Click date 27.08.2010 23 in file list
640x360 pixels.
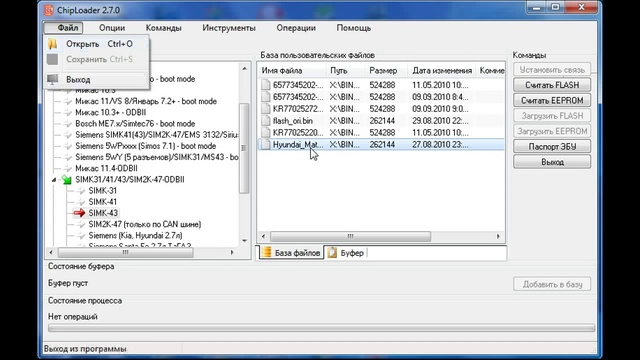pyautogui.click(x=440, y=144)
